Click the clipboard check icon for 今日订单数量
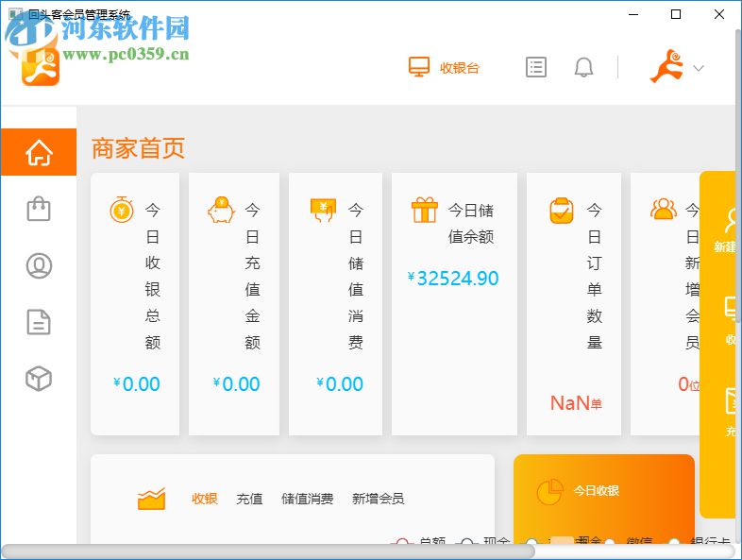This screenshot has width=742, height=560. (562, 211)
